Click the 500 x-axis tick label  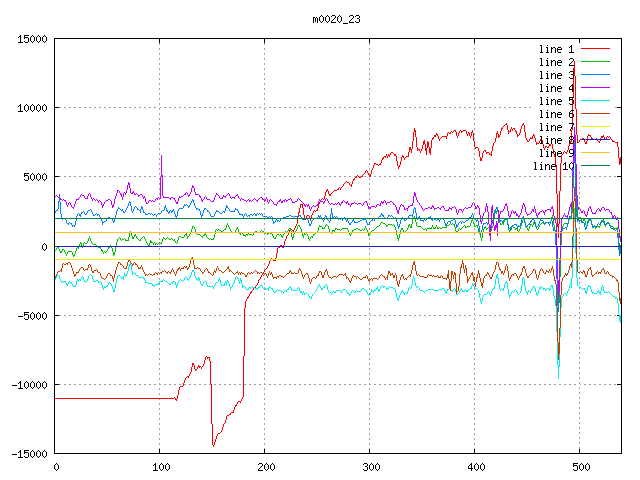pyautogui.click(x=580, y=467)
